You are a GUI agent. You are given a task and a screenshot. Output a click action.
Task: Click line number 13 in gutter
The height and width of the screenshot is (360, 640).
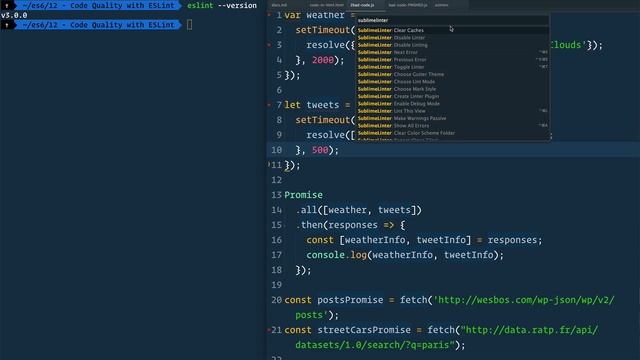pyautogui.click(x=276, y=195)
